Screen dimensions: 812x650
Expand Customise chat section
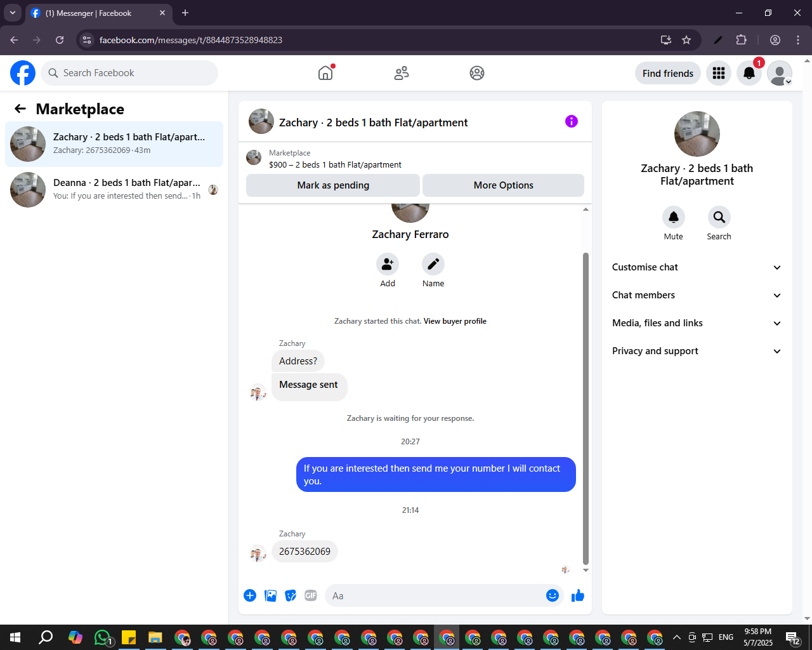point(697,267)
